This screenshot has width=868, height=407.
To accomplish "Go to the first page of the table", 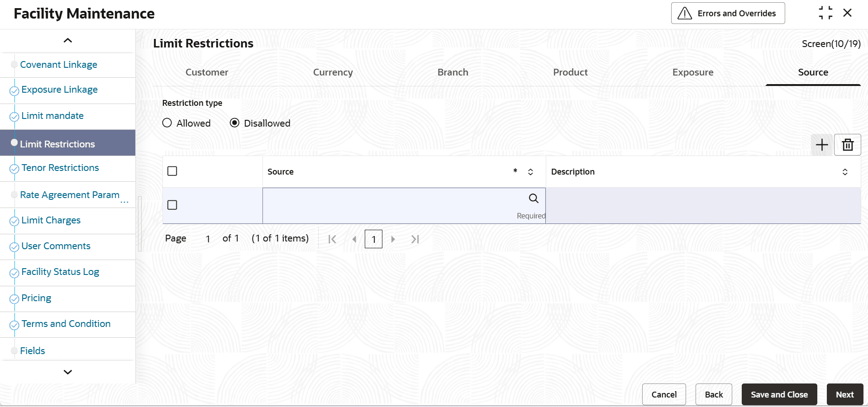I will point(332,239).
